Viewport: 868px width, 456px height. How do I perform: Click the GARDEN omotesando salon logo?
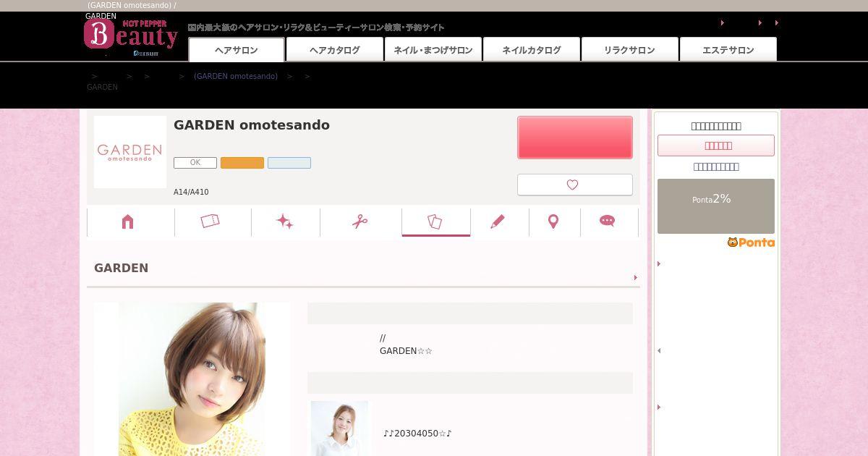130,152
